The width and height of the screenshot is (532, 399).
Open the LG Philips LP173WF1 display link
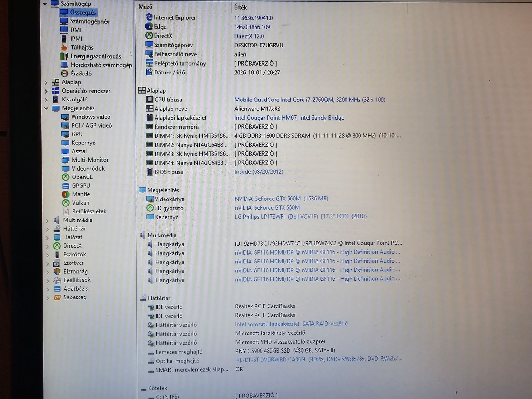point(300,216)
